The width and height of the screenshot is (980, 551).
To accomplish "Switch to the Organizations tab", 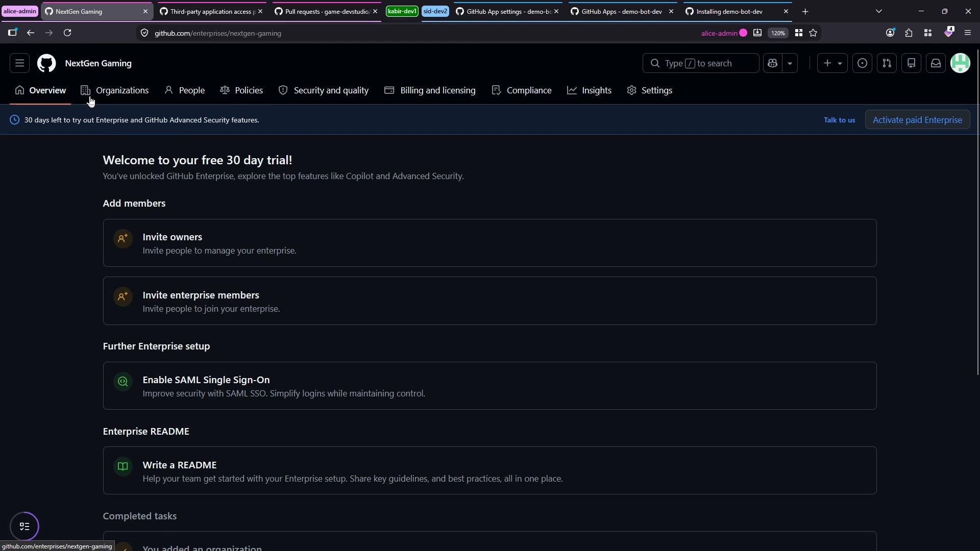I will (x=115, y=90).
